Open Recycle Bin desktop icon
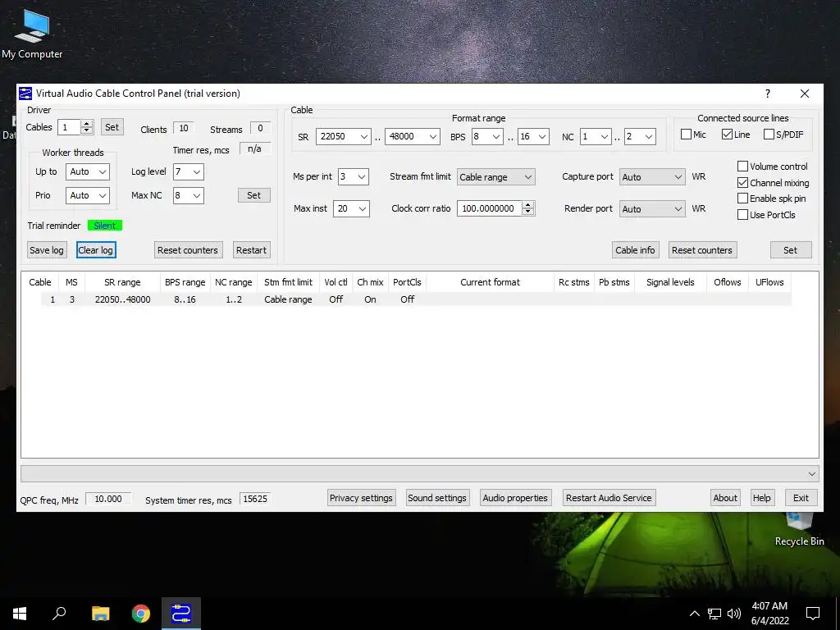 point(799,531)
